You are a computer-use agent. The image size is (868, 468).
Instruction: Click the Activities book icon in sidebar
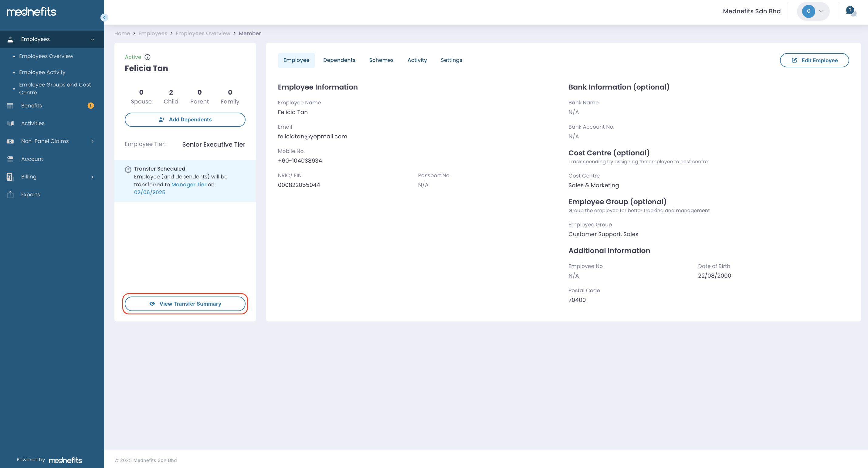[x=10, y=123]
